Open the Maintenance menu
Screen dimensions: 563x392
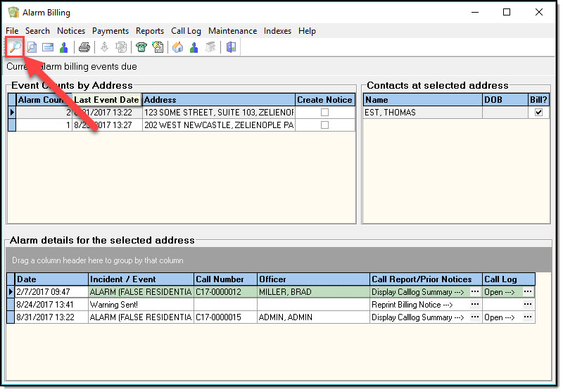coord(232,31)
